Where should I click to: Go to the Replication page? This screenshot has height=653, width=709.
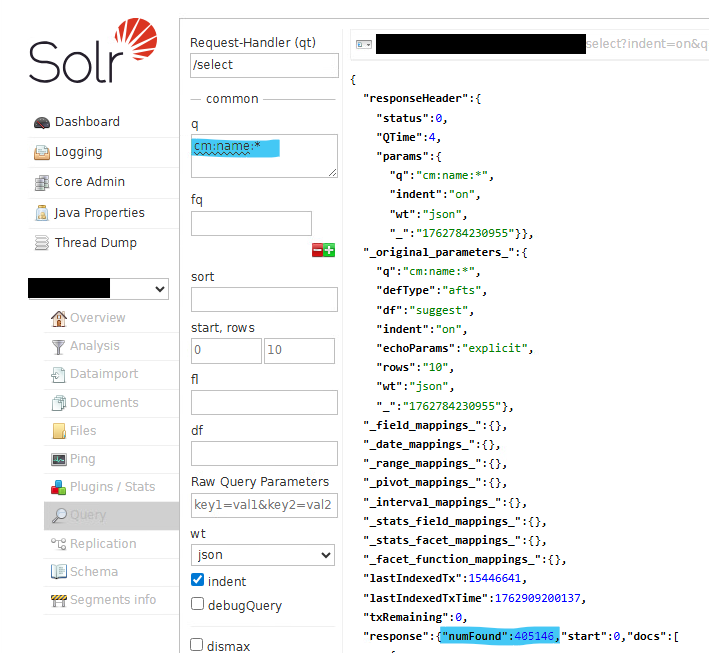(x=102, y=544)
